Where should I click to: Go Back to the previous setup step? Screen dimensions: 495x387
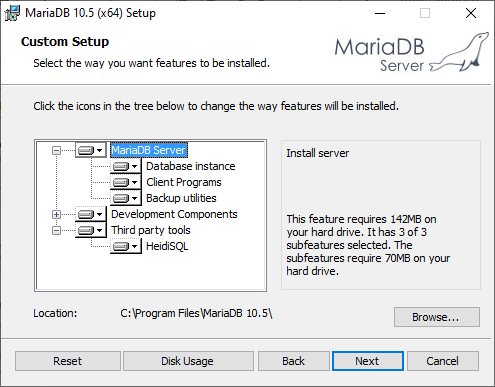[x=293, y=361]
